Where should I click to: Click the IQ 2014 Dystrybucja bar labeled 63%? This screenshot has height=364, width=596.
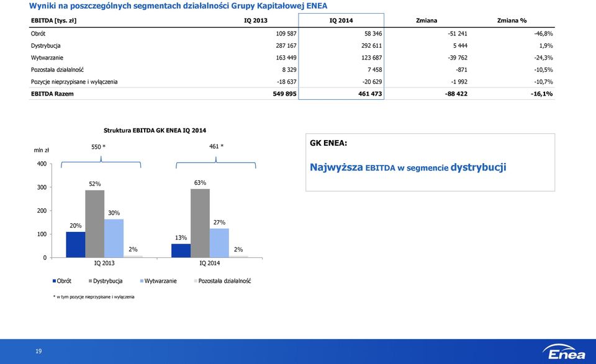201,223
